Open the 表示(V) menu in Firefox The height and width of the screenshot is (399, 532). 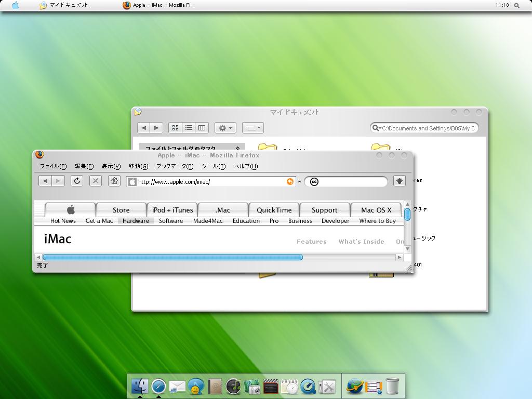[111, 166]
